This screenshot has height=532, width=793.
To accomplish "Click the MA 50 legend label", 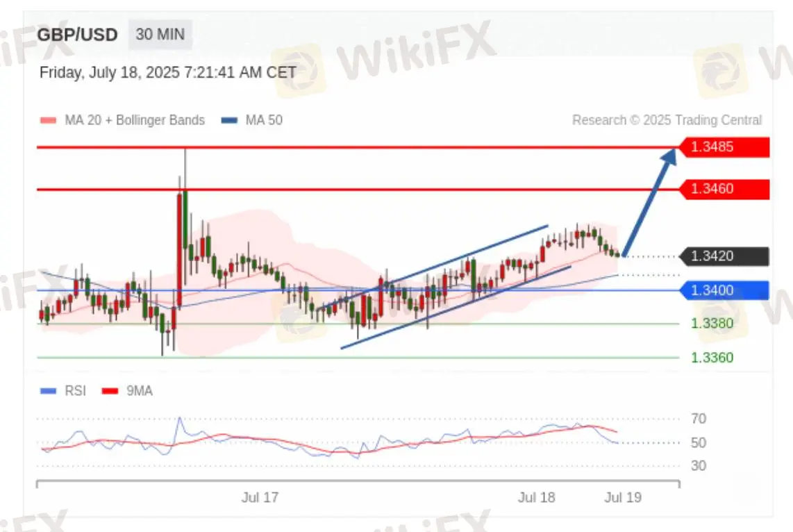I will 264,120.
